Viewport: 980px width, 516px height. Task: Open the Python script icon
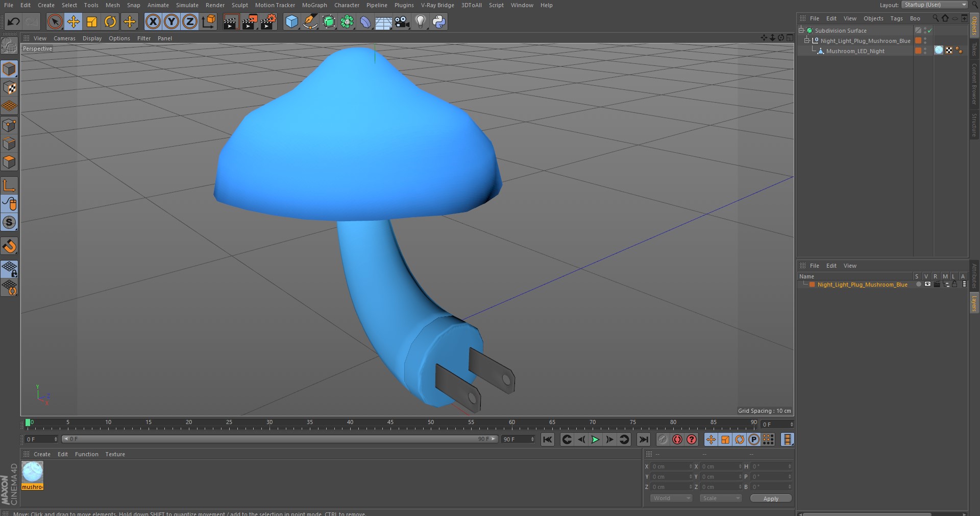coord(439,21)
